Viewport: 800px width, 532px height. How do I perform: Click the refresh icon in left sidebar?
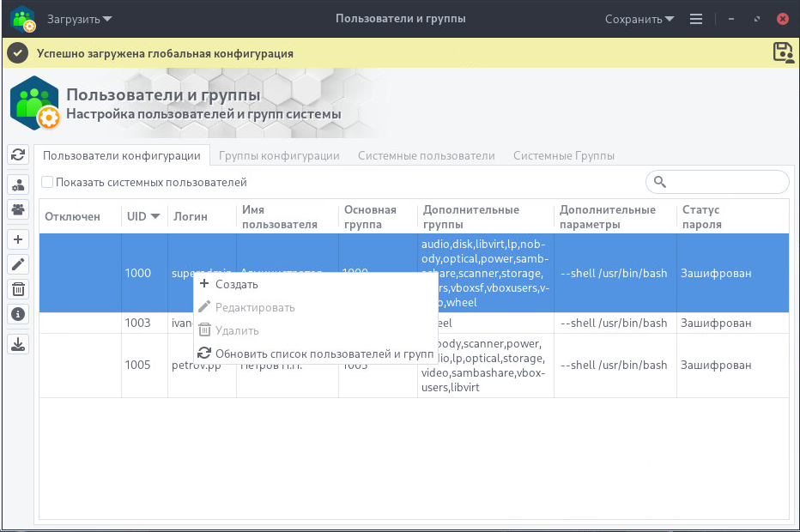18,154
